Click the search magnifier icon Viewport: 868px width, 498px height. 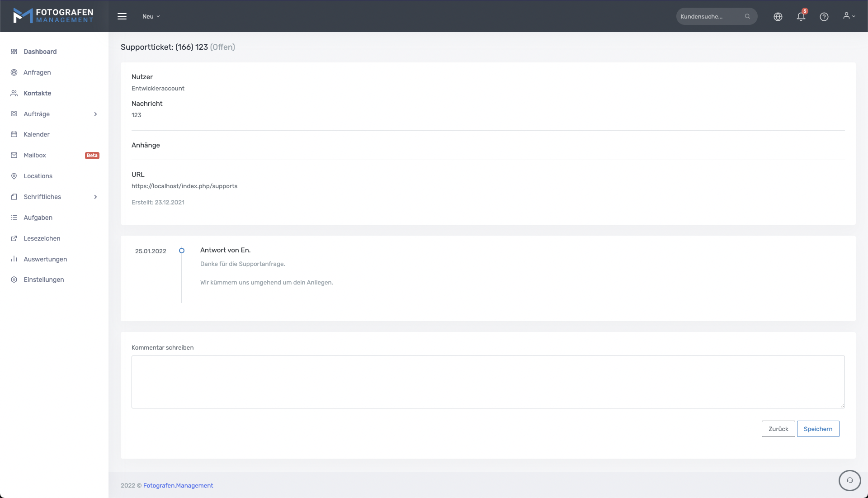[x=747, y=16]
